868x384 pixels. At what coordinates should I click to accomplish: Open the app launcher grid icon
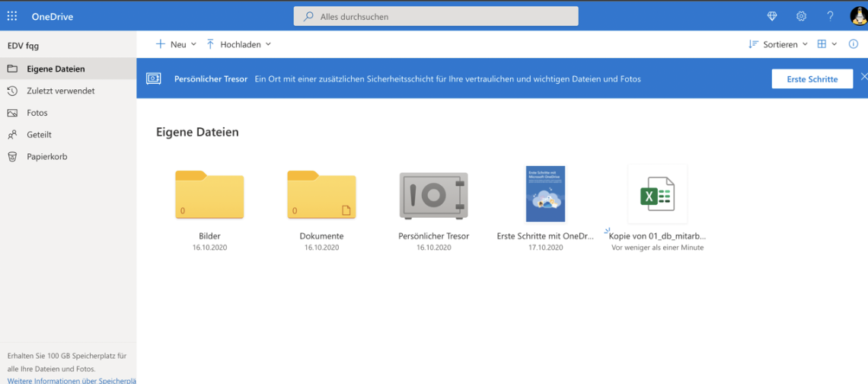click(12, 16)
